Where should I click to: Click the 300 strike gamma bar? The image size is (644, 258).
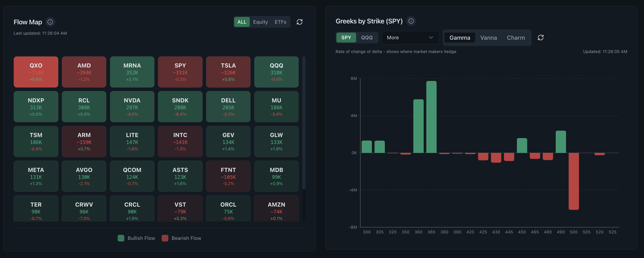pyautogui.click(x=366, y=147)
